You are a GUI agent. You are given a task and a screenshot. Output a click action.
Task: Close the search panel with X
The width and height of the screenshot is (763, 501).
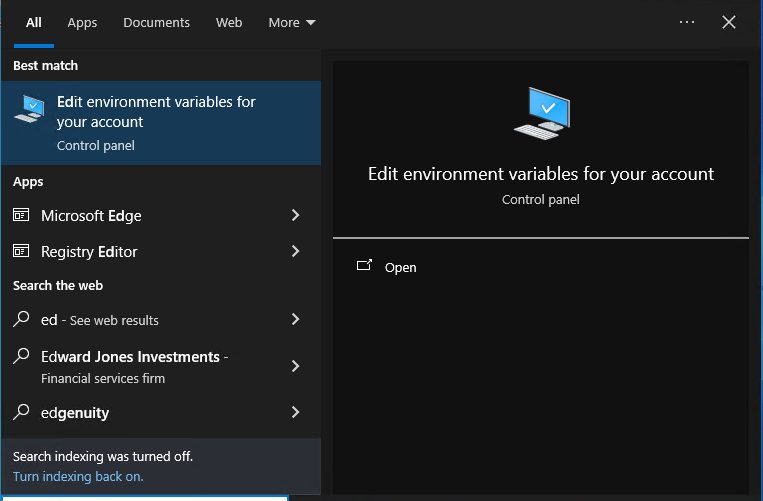click(728, 22)
